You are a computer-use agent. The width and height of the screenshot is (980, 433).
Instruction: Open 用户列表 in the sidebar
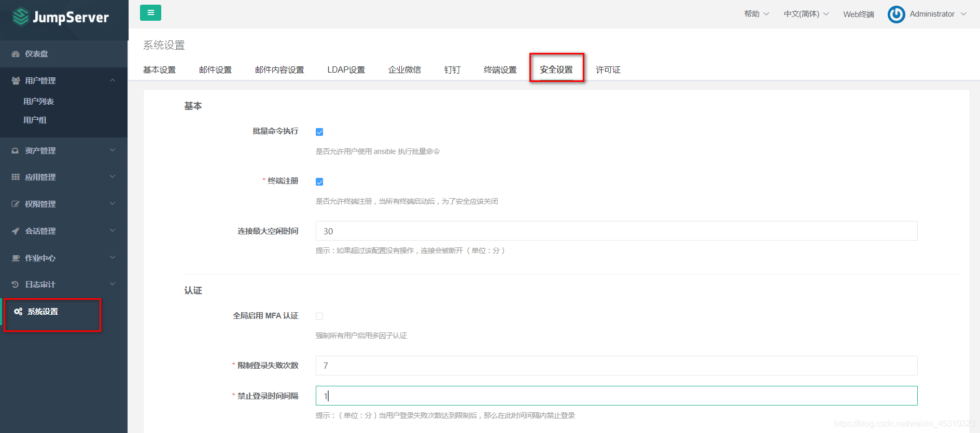tap(38, 102)
